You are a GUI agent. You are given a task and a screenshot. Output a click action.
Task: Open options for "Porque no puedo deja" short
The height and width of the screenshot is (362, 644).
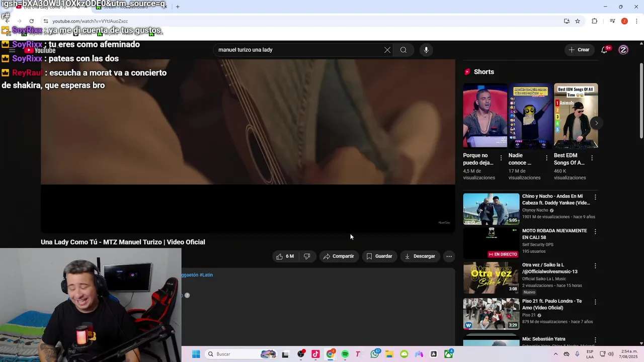point(501,158)
